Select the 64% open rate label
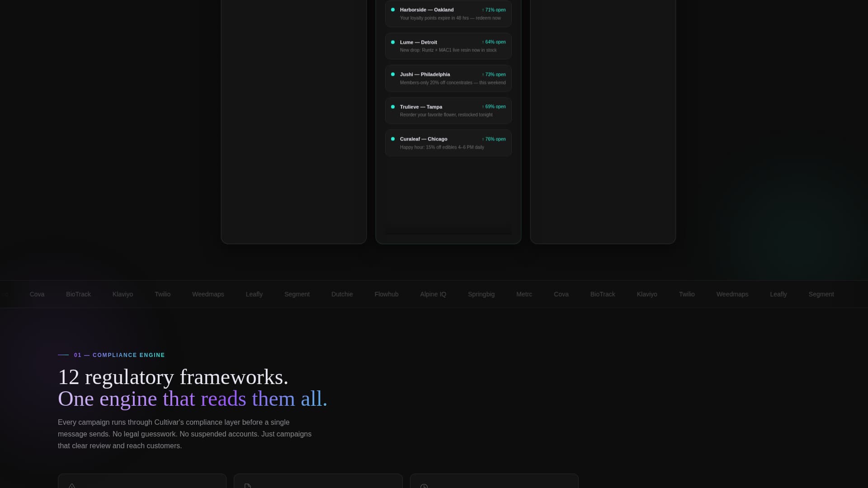868x488 pixels. click(494, 42)
